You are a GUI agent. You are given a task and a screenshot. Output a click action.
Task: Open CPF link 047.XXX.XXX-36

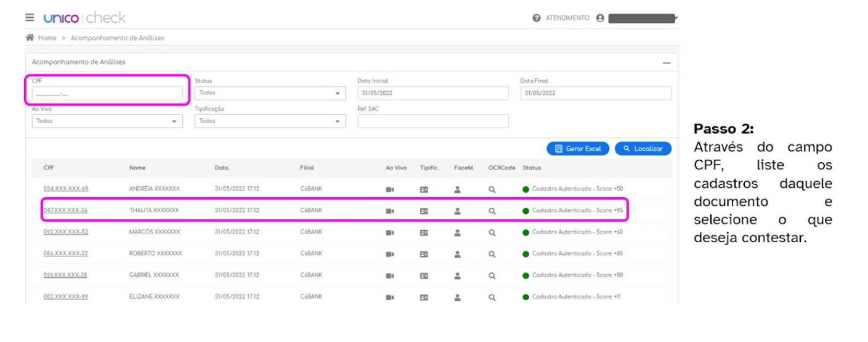pos(65,210)
